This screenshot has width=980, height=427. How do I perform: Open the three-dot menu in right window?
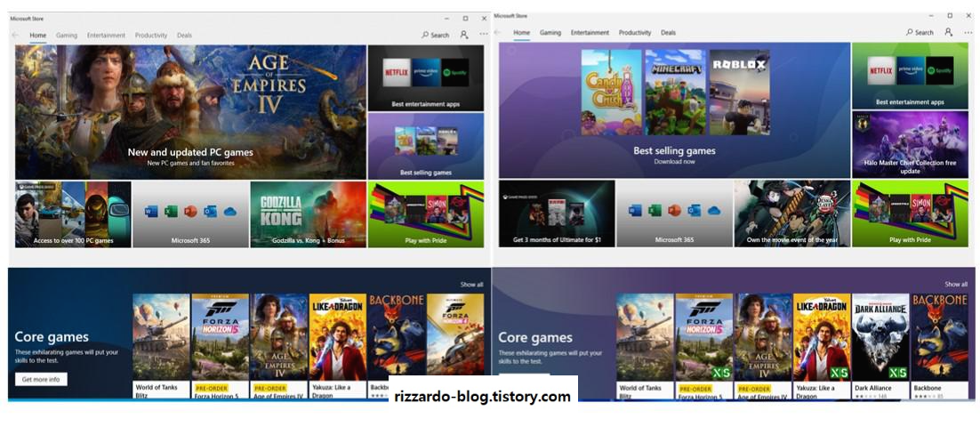point(968,32)
